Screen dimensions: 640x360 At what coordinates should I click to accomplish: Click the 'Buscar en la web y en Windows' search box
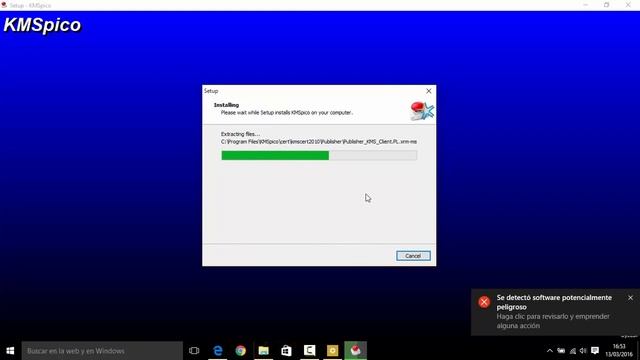pos(102,351)
